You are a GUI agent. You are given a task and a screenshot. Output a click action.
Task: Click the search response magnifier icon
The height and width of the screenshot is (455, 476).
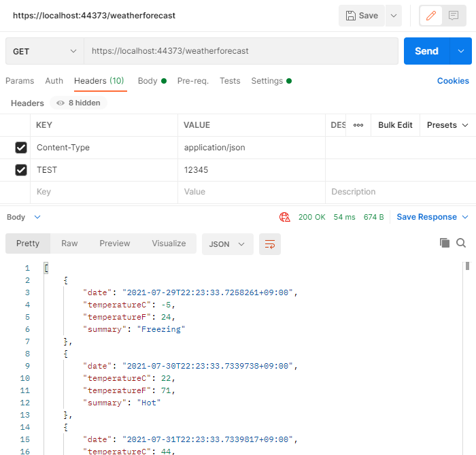coord(461,243)
